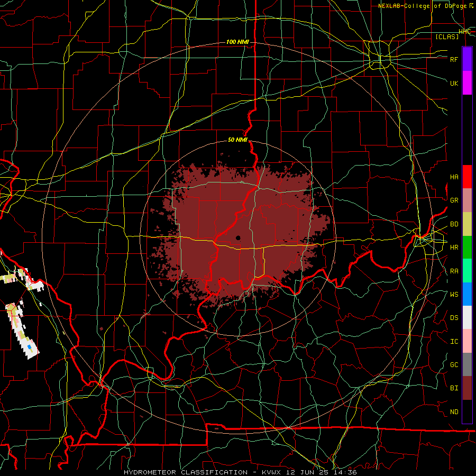Select the olive yellow BD legend swatch
Screen dimensions: 476x476
[x=467, y=224]
